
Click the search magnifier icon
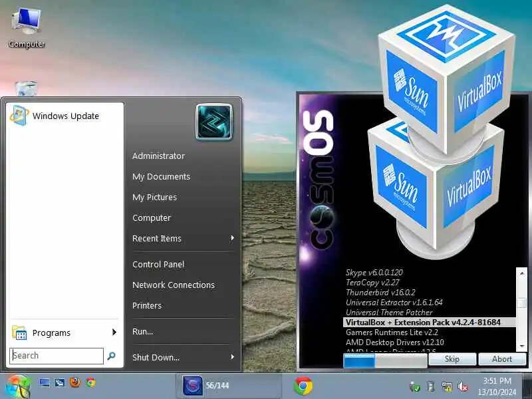(111, 356)
